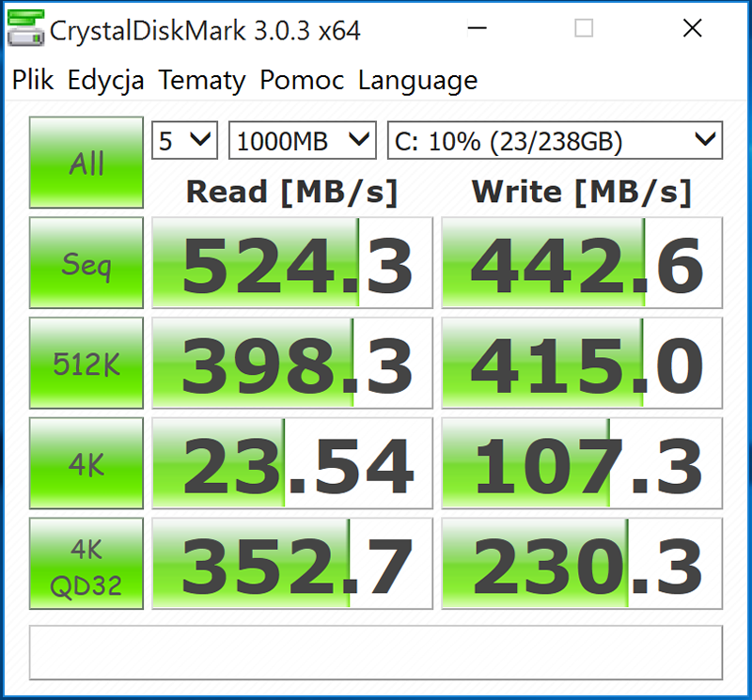Click the 4K write result 107.3
The width and height of the screenshot is (752, 700).
click(x=582, y=463)
